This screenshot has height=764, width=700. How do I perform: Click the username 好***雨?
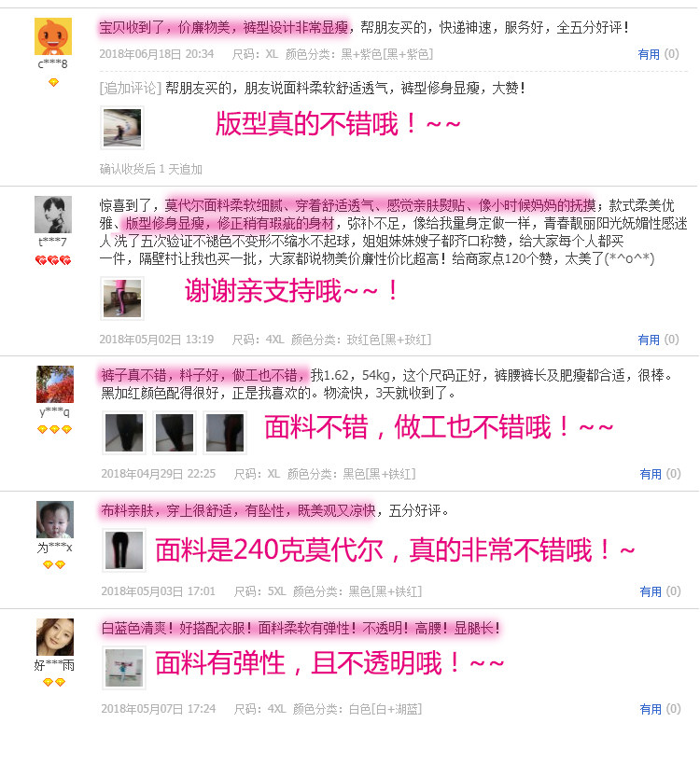point(54,665)
